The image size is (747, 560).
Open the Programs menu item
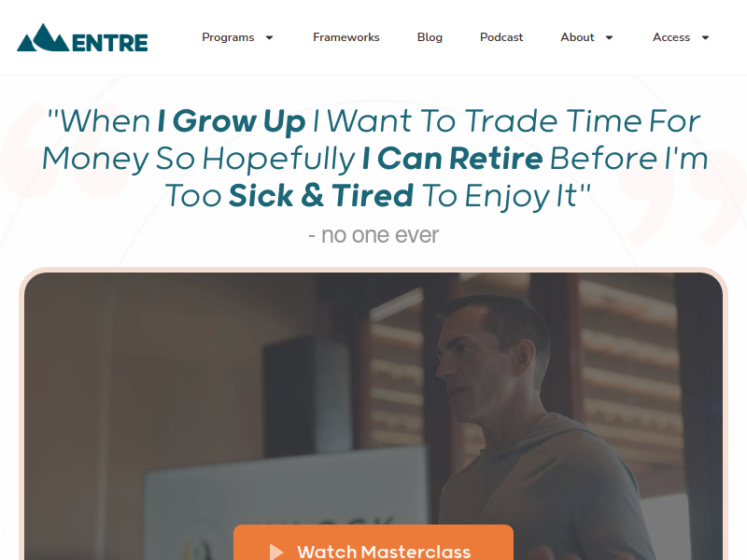pos(228,37)
